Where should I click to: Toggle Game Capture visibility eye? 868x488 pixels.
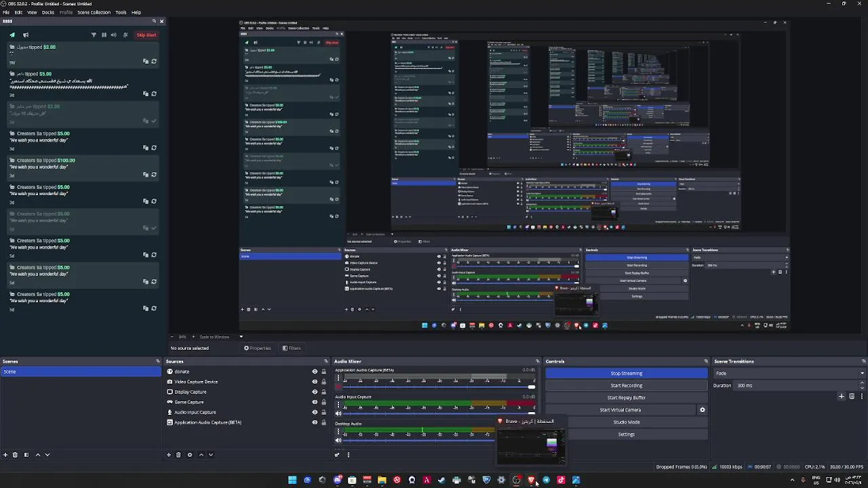[315, 402]
